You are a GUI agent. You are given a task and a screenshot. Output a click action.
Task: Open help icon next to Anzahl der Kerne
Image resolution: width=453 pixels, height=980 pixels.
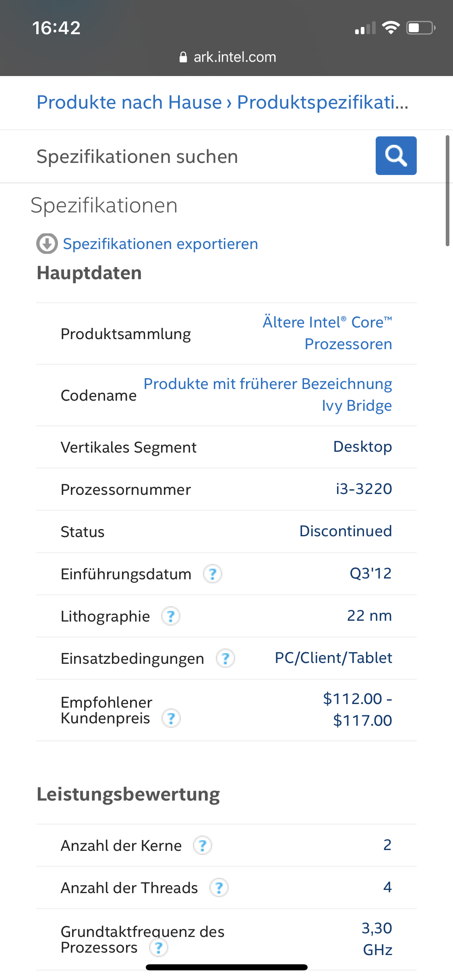click(x=203, y=846)
